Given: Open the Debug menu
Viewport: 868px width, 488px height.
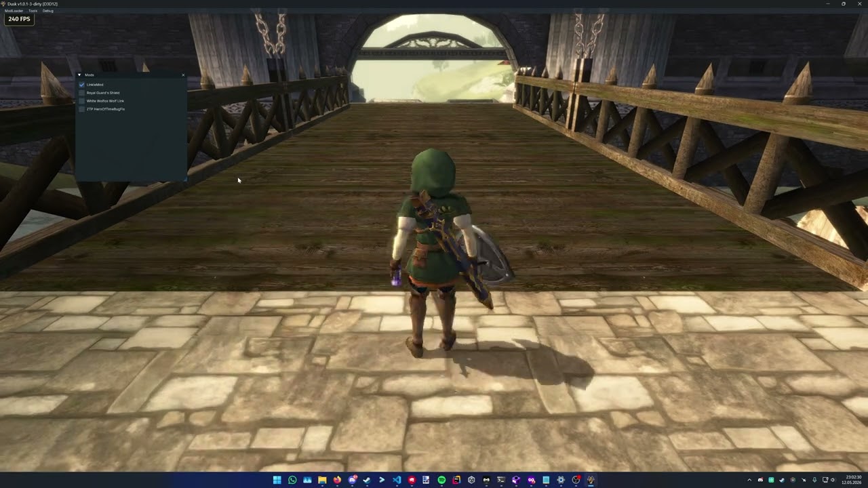Looking at the screenshot, I should coord(47,11).
